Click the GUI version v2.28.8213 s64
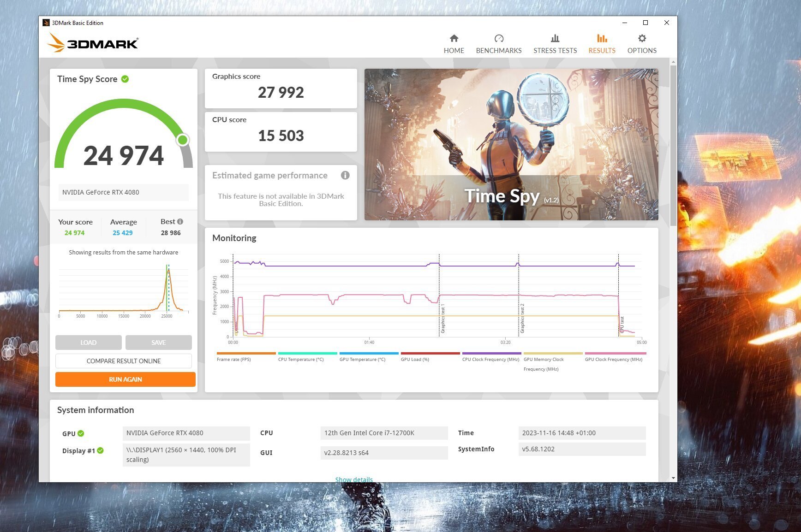Image resolution: width=801 pixels, height=532 pixels. pos(384,453)
